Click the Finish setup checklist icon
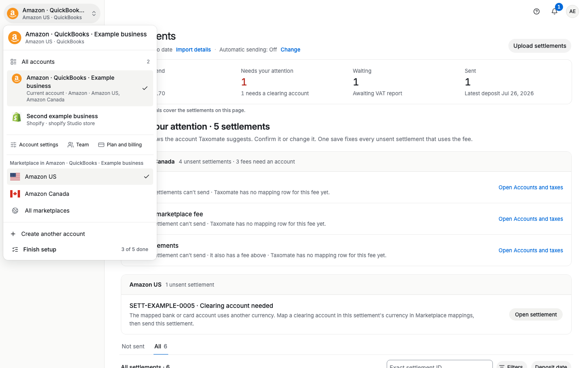Screen dimensions: 588x368 tap(15, 249)
